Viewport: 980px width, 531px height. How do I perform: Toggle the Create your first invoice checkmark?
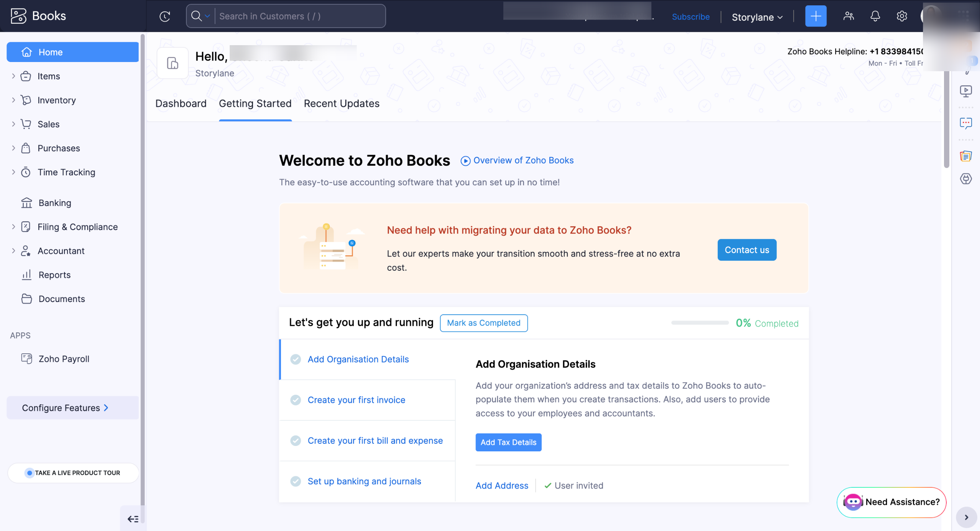click(296, 400)
